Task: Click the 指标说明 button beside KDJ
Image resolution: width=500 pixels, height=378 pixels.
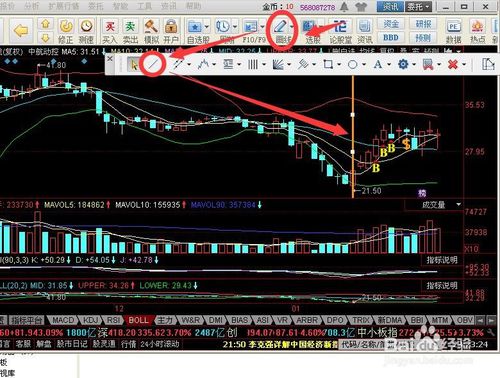Action: 442,260
